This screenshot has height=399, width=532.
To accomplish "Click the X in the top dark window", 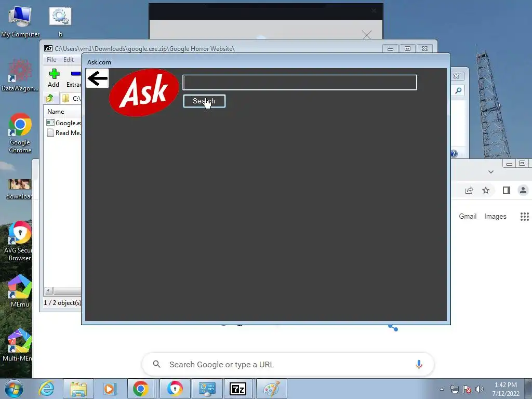I will (x=366, y=35).
